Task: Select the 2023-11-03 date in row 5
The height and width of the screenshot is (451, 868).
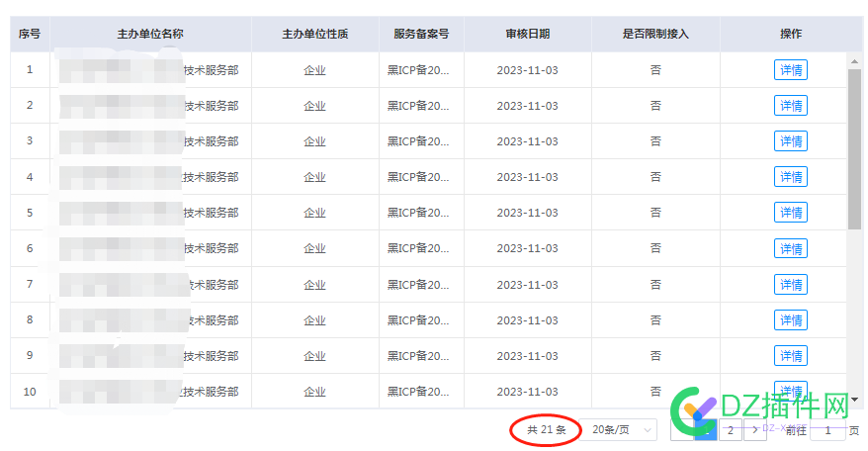Action: (x=528, y=213)
